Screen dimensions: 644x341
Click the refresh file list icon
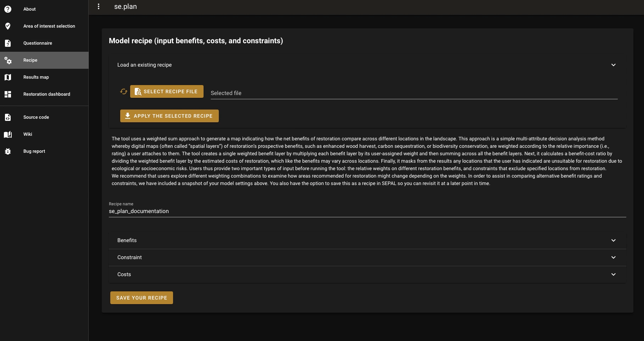coord(123,91)
